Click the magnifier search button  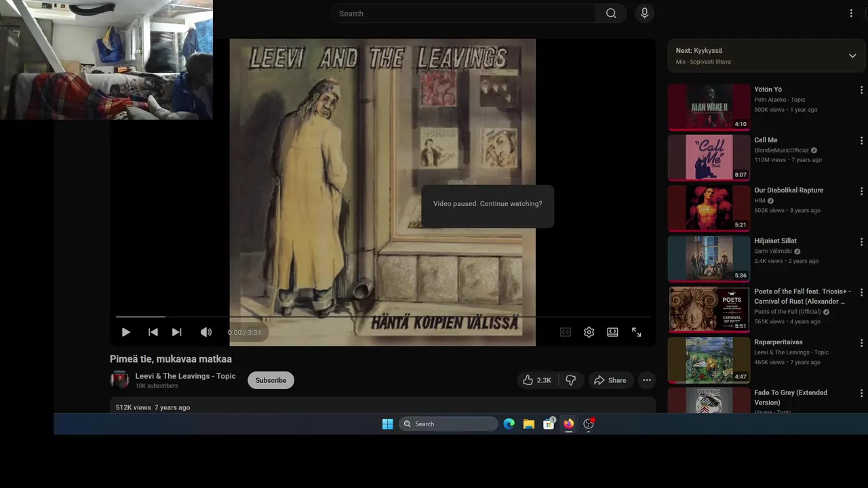click(611, 14)
